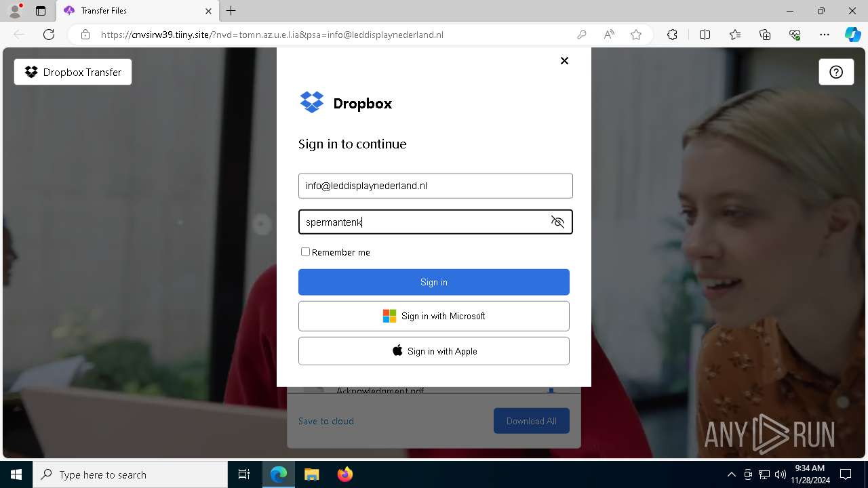Open Settings and more ellipsis menu

coord(825,35)
